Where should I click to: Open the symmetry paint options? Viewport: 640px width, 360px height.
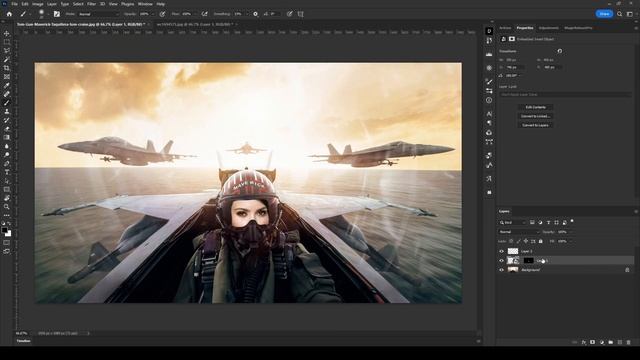point(301,14)
